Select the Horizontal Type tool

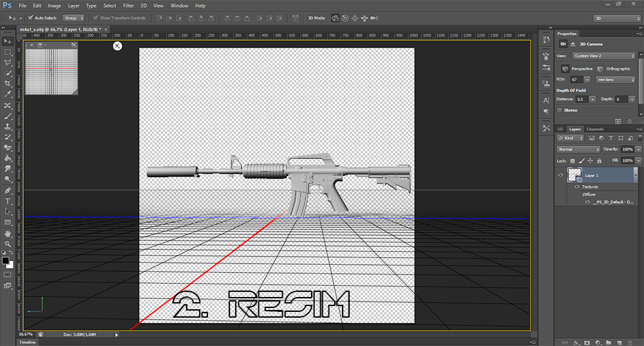pos(8,201)
